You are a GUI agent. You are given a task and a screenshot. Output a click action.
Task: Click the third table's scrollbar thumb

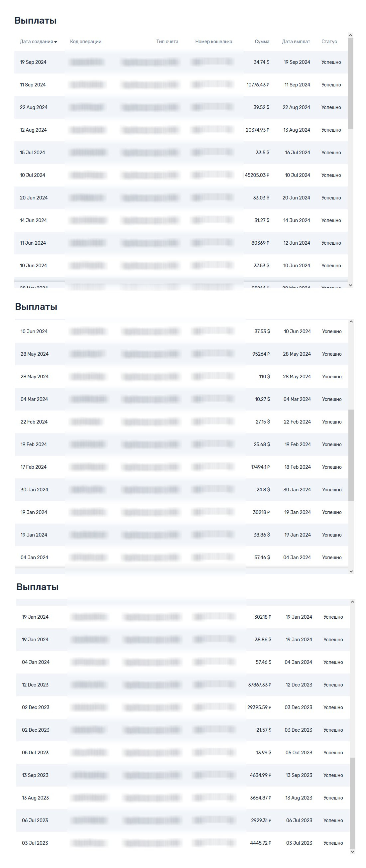(x=352, y=803)
